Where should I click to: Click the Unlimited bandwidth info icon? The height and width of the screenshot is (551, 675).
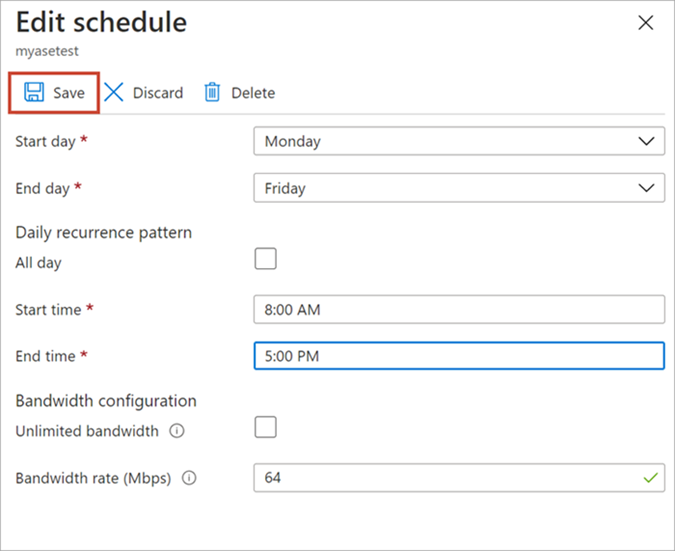click(x=177, y=431)
